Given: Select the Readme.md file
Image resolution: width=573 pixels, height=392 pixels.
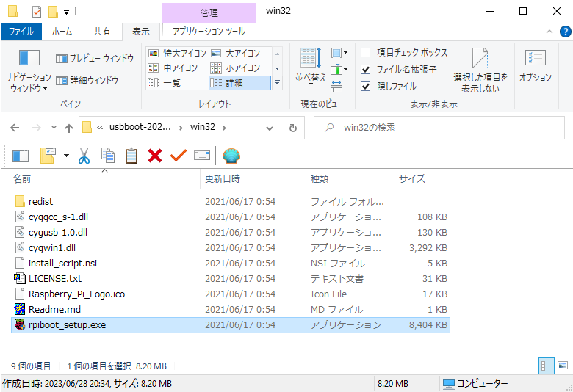Looking at the screenshot, I should click(230, 310).
